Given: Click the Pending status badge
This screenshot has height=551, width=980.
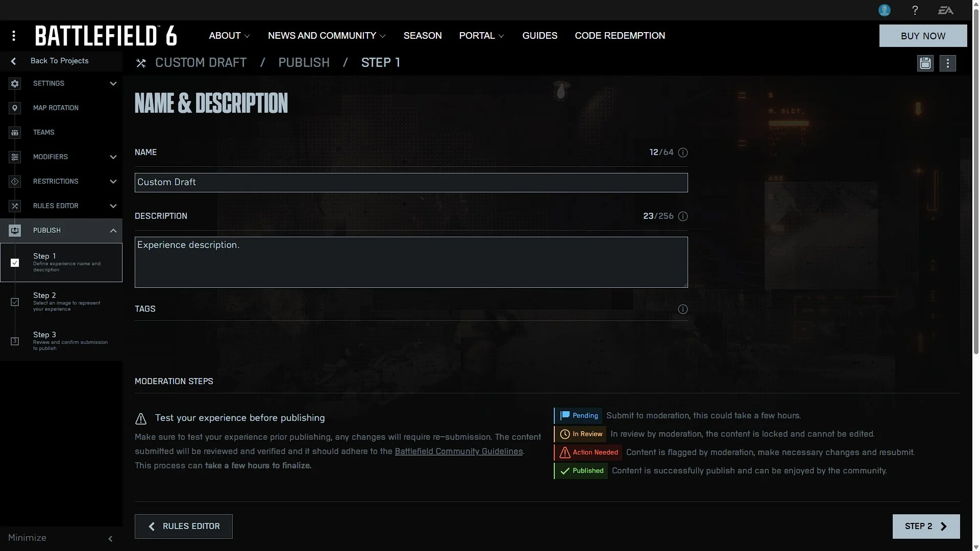Looking at the screenshot, I should 578,416.
